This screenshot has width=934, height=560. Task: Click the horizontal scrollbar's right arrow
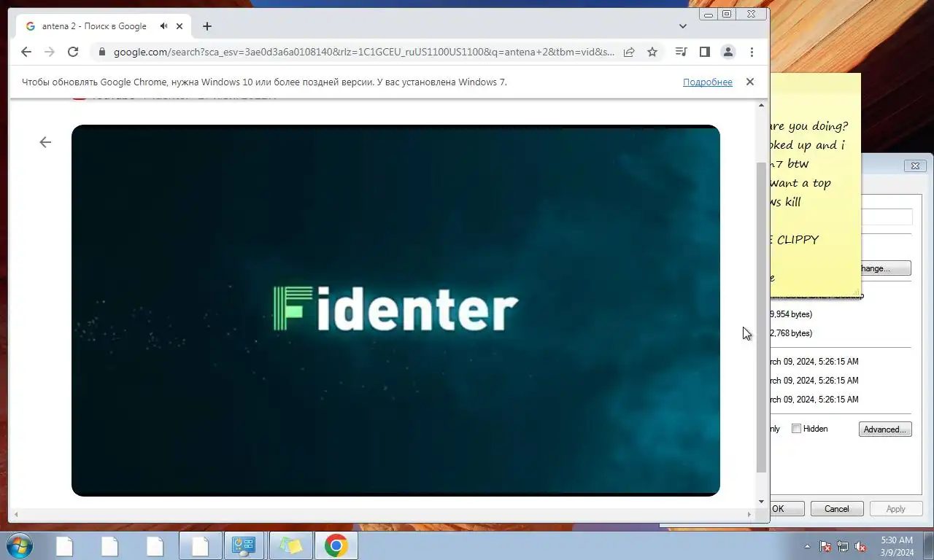click(749, 515)
